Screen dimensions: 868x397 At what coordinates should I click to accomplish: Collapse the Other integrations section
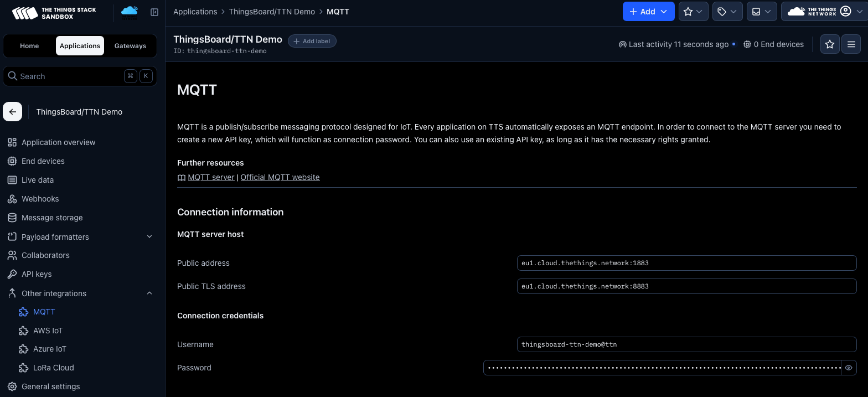149,293
